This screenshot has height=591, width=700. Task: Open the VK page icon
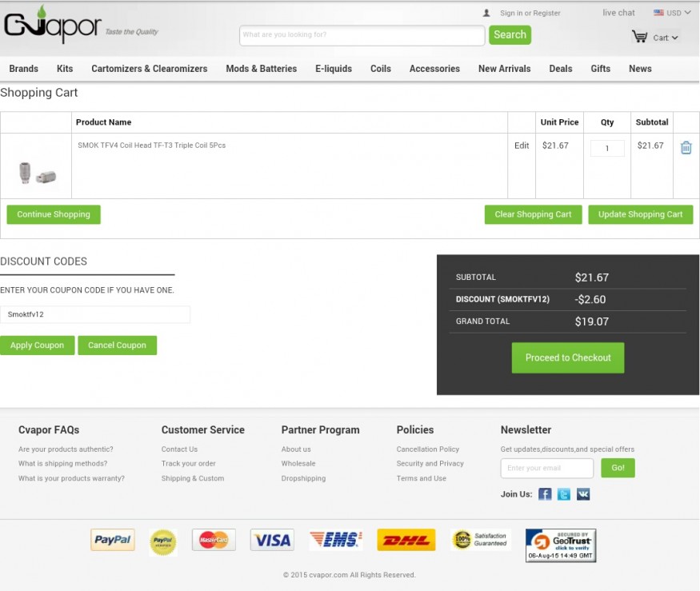[583, 494]
